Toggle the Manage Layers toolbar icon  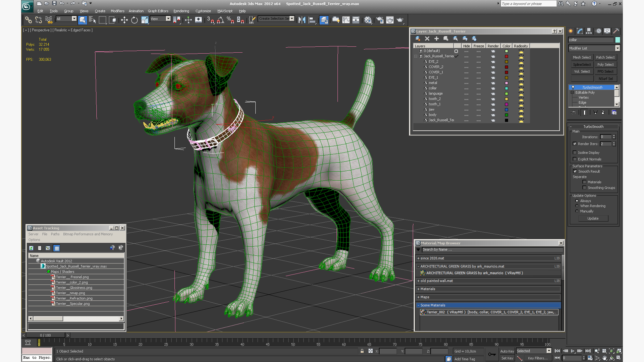coord(324,20)
